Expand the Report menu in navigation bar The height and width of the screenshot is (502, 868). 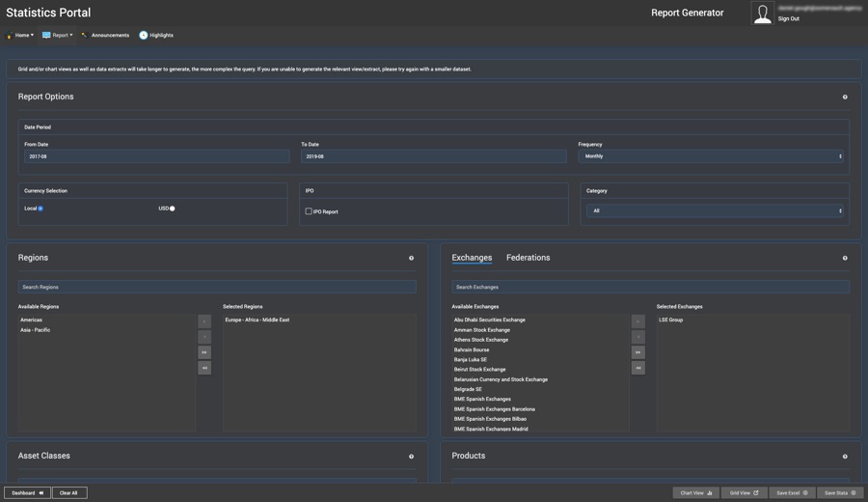click(x=58, y=36)
